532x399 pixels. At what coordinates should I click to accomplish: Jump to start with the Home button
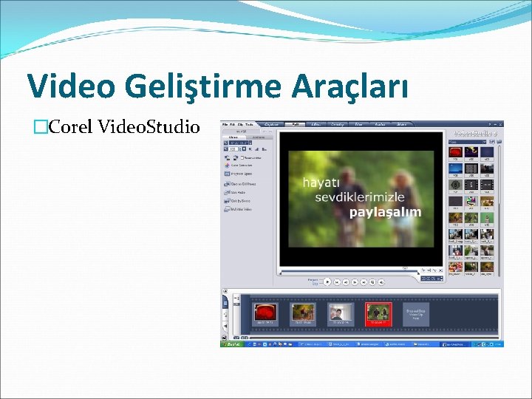coord(337,282)
